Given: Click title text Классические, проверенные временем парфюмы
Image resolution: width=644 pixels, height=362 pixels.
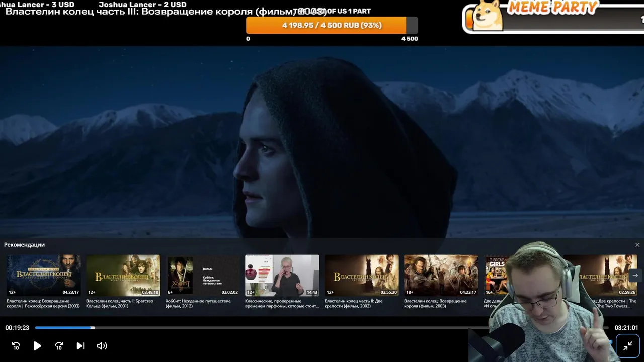Looking at the screenshot, I should (x=282, y=303).
